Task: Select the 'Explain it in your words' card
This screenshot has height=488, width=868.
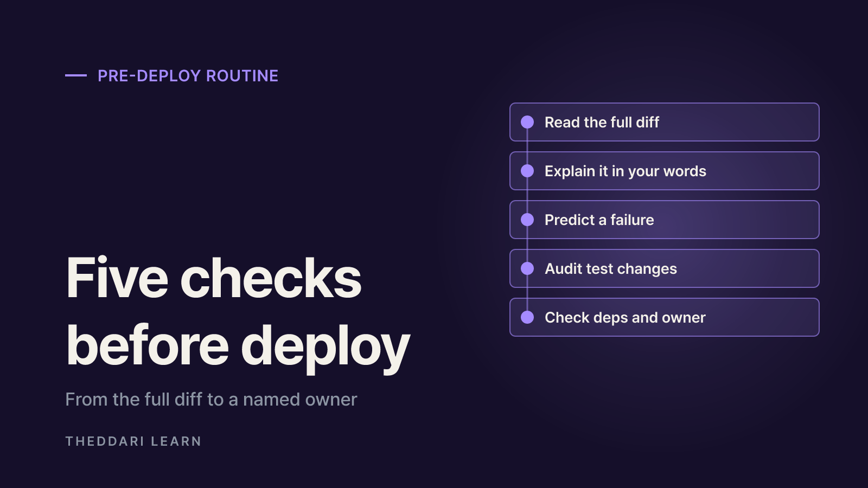Action: pos(665,171)
